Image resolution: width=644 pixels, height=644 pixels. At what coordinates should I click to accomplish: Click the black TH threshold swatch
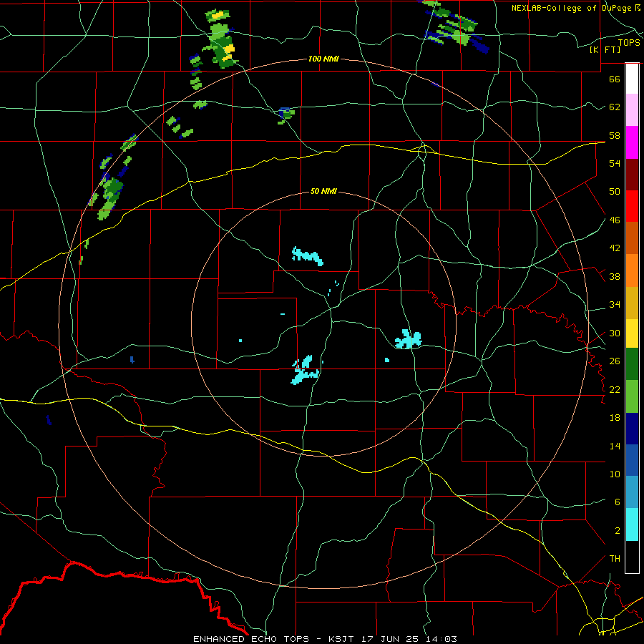632,557
